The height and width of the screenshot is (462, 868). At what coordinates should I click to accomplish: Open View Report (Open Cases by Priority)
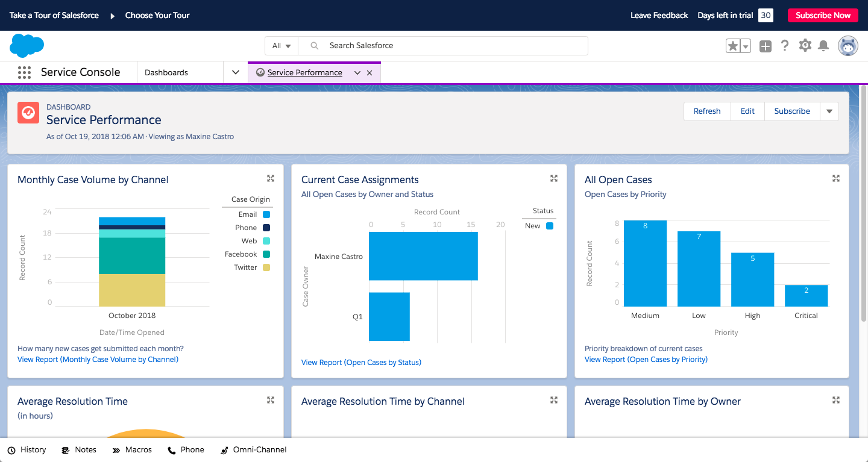pyautogui.click(x=646, y=360)
